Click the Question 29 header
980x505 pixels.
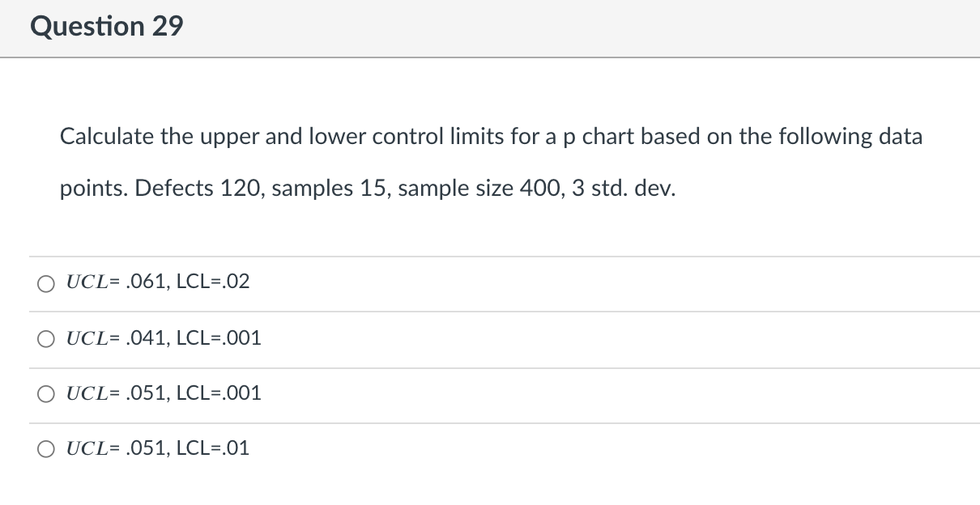[x=106, y=26]
